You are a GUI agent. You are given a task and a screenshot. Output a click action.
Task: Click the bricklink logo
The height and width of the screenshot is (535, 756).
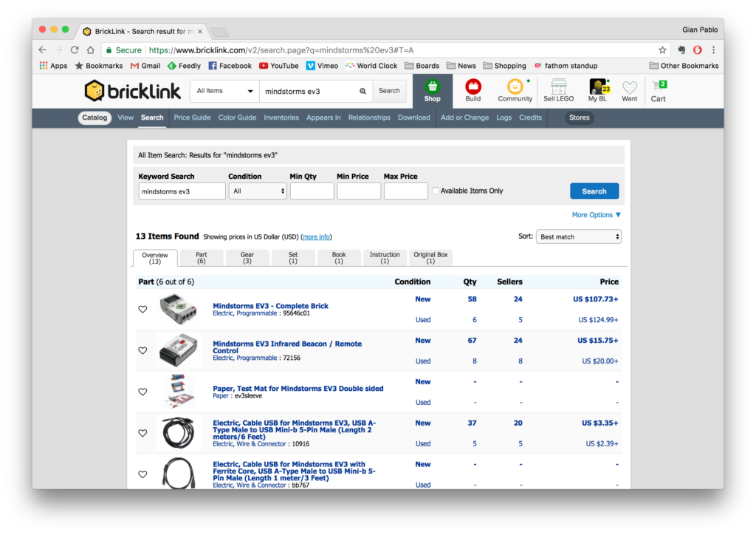pos(133,91)
